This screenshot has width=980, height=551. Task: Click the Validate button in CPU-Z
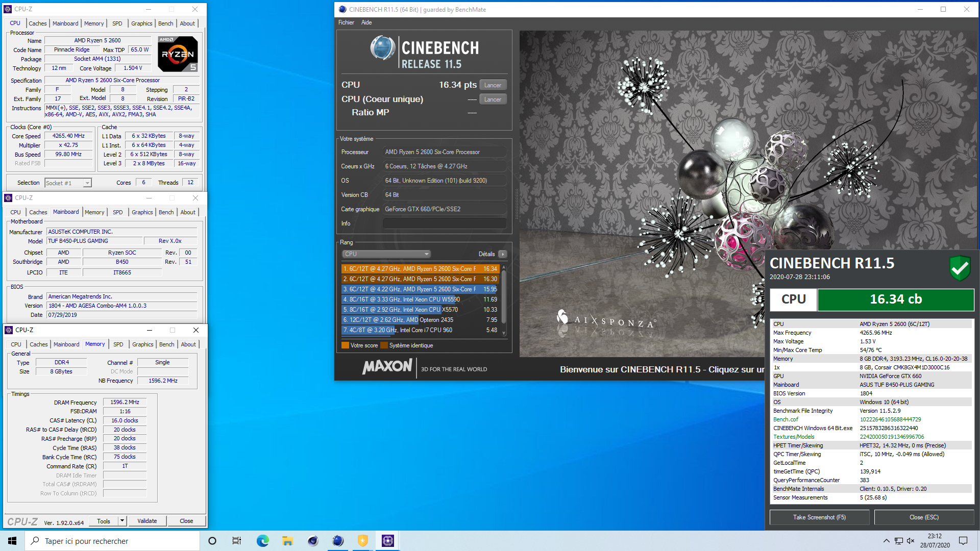coord(147,521)
